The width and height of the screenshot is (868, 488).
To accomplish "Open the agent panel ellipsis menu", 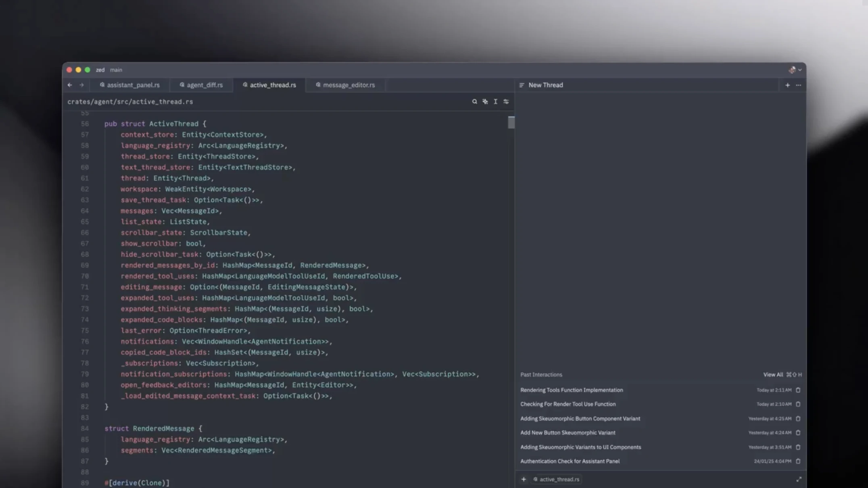I will 798,85.
